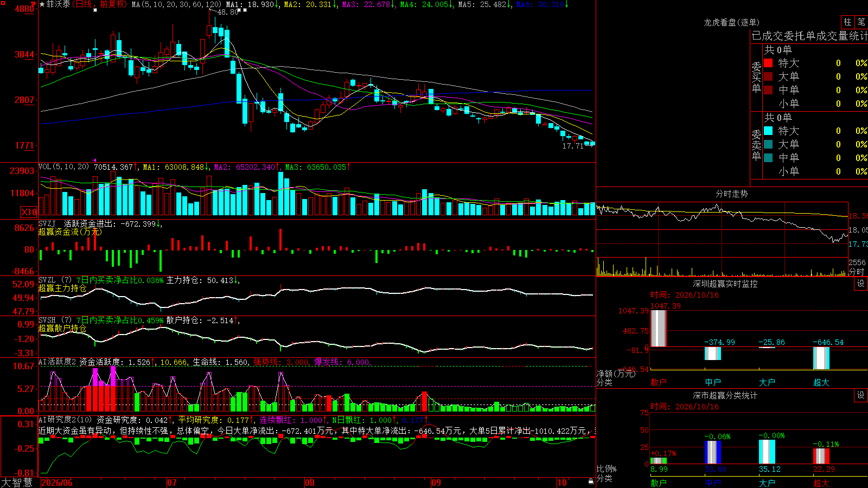Click the 中户 label under 深圳超赢实时监控
The width and height of the screenshot is (868, 488).
click(x=713, y=382)
